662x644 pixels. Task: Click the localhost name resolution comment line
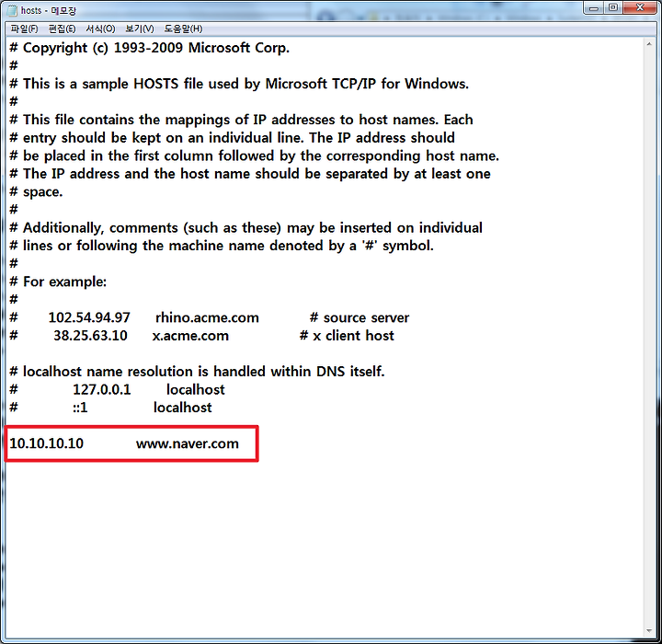click(197, 372)
